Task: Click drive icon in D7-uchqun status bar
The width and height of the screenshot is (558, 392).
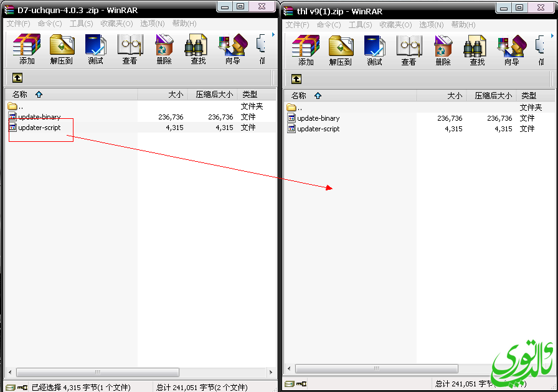Action: pyautogui.click(x=11, y=387)
